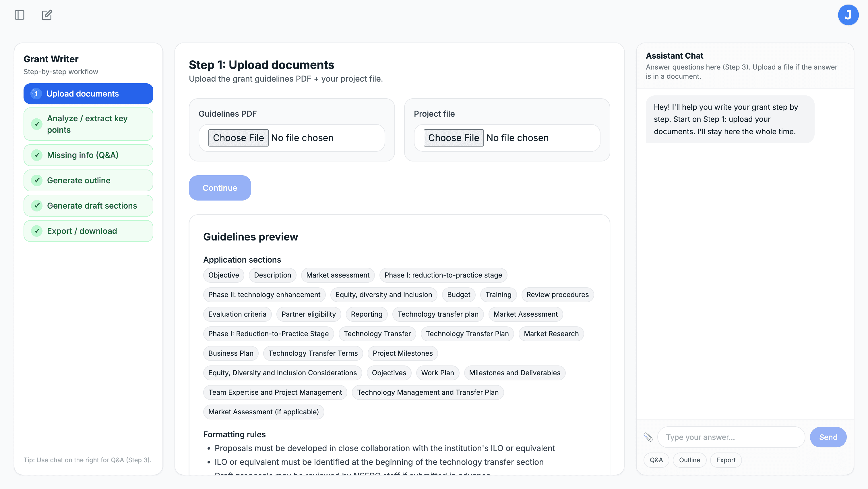Click the checkmark on Generate outline step

37,180
